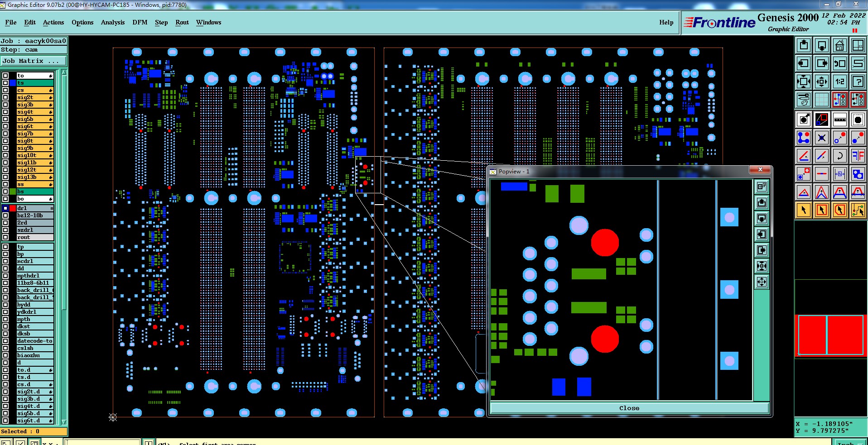This screenshot has height=445, width=868.
Task: Click the Popview window X close button
Action: [760, 170]
